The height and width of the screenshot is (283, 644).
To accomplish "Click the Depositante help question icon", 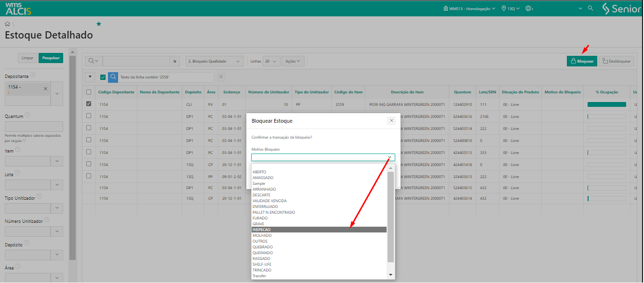I will [x=33, y=76].
